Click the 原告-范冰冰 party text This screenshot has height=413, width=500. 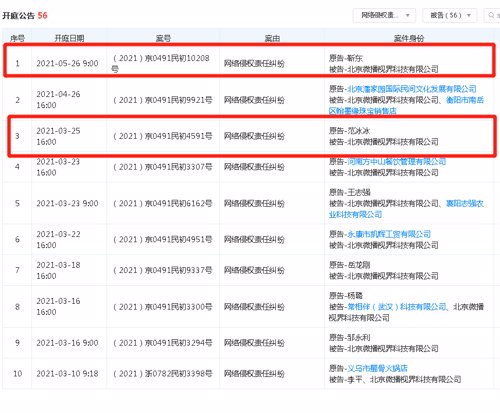(349, 131)
